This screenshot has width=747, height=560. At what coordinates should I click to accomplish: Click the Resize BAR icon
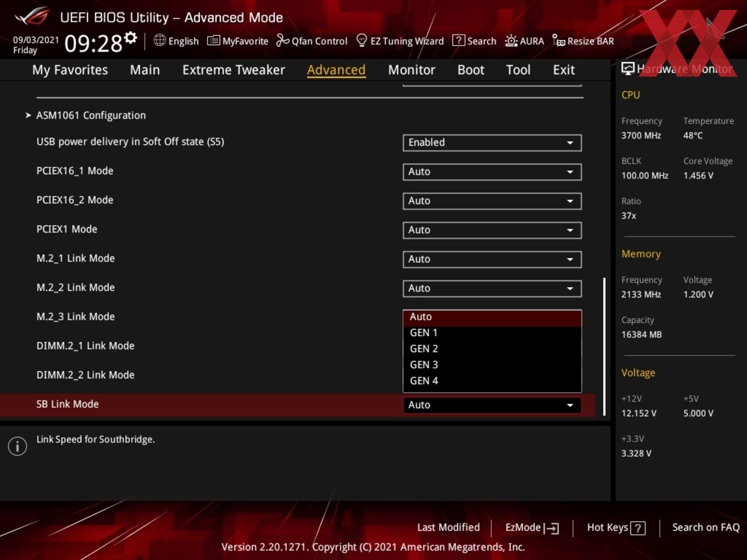point(559,41)
